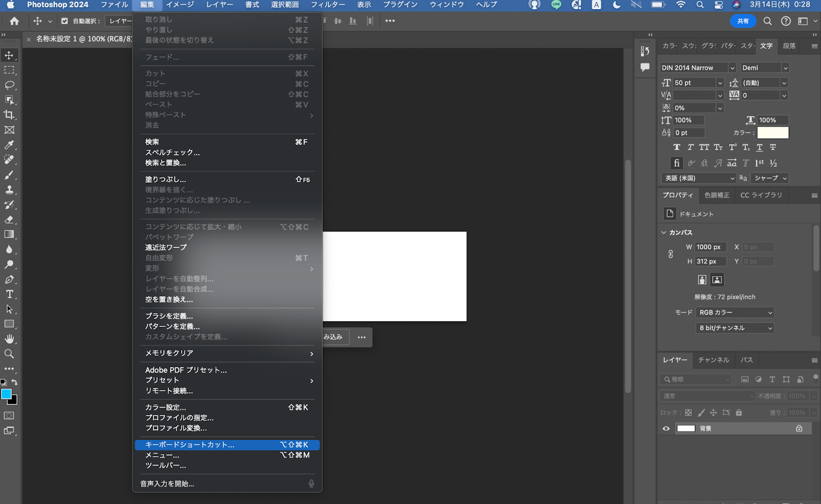This screenshot has height=504, width=821.
Task: Select the Path Selection tool
Action: [x=9, y=309]
